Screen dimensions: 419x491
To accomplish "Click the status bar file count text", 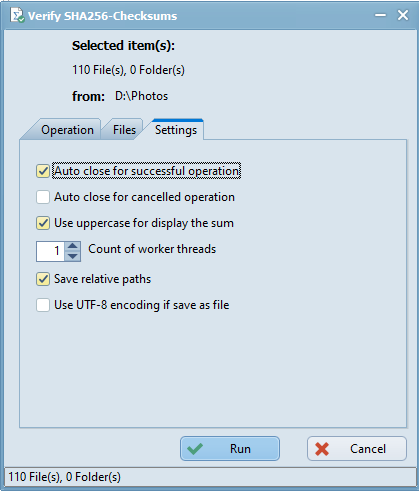I will pyautogui.click(x=64, y=477).
